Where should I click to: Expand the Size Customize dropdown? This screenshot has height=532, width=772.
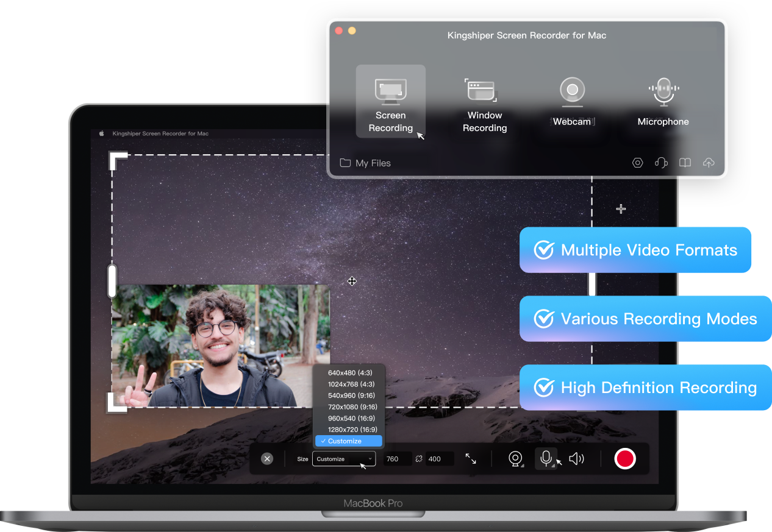pos(344,459)
